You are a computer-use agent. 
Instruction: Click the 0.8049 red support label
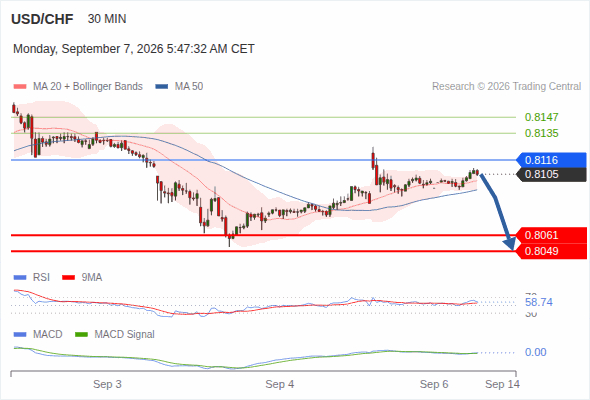pos(551,251)
